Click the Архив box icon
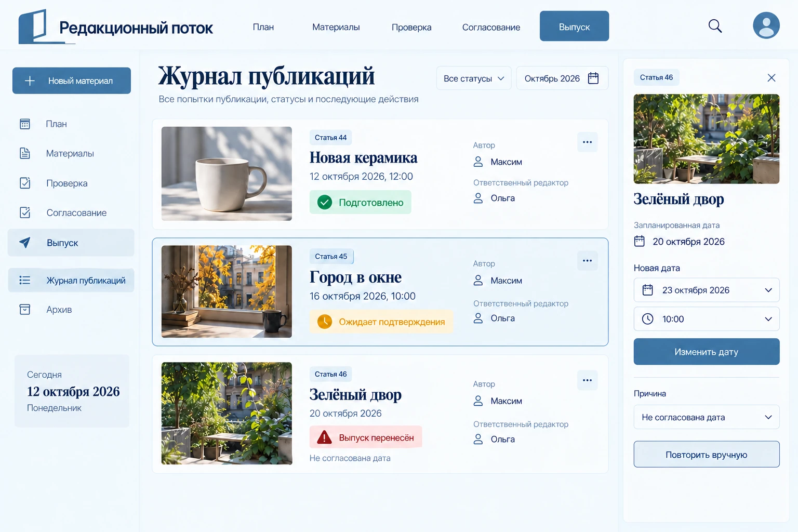 coord(25,310)
